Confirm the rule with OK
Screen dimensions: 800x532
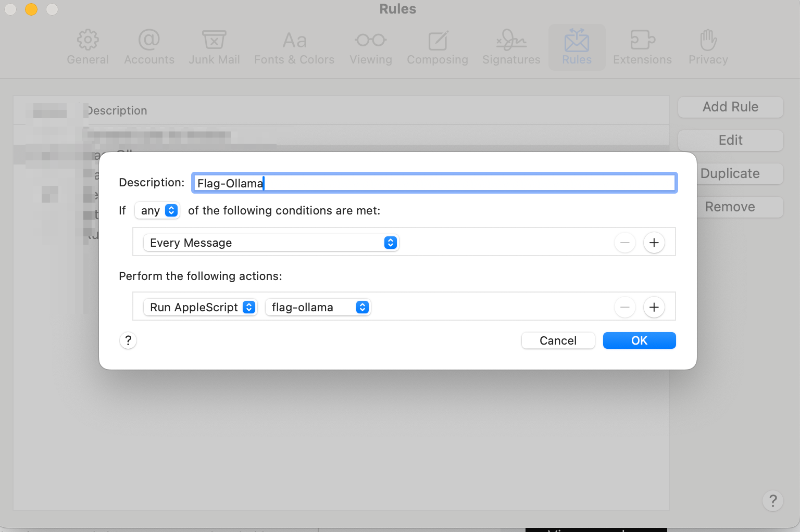639,340
